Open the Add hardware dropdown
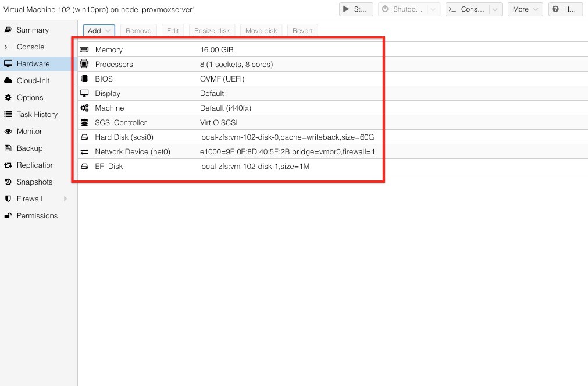This screenshot has width=588, height=386. (x=99, y=31)
